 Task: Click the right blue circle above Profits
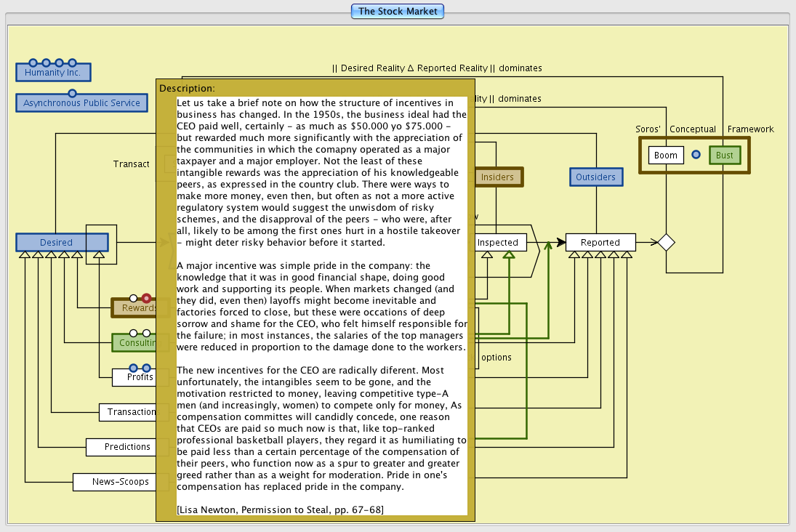(x=146, y=368)
